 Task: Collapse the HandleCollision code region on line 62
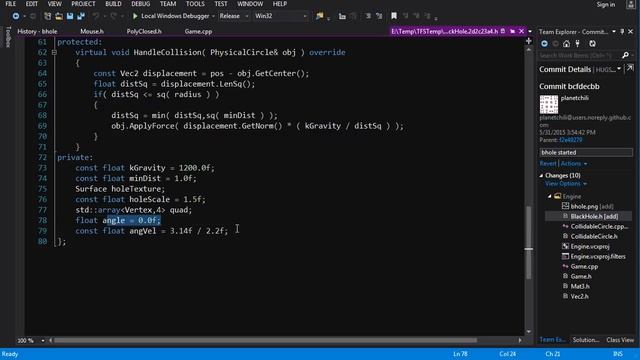point(54,52)
